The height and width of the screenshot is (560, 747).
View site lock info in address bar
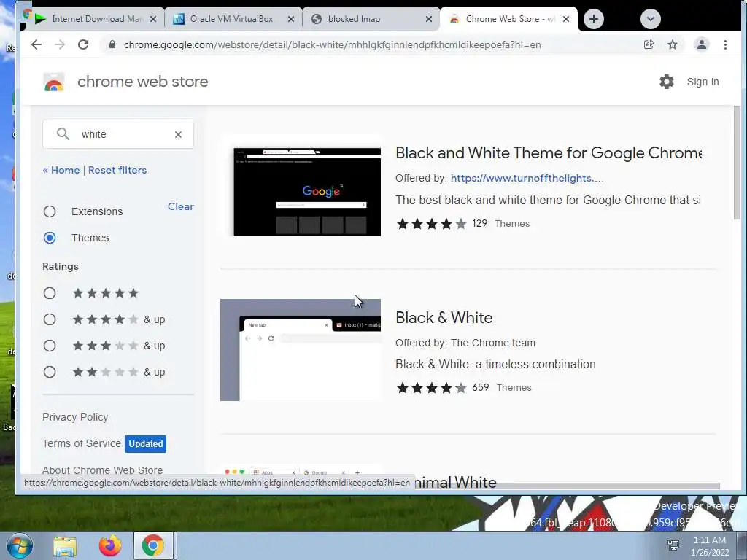[x=112, y=44]
